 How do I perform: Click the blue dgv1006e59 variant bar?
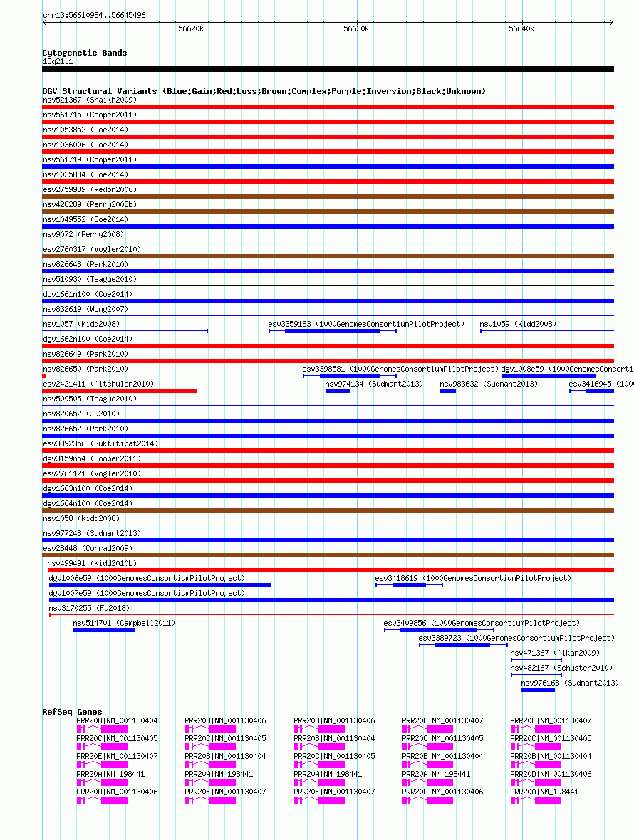point(160,586)
